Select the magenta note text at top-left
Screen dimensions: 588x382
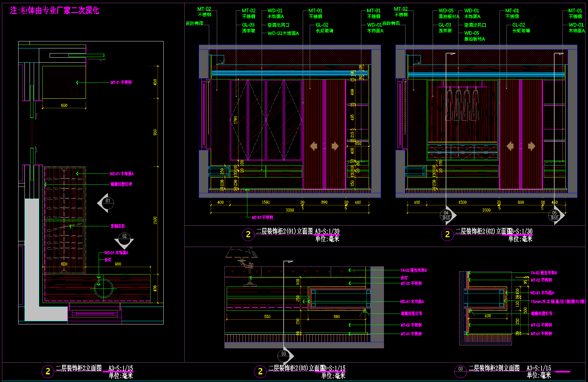54,11
